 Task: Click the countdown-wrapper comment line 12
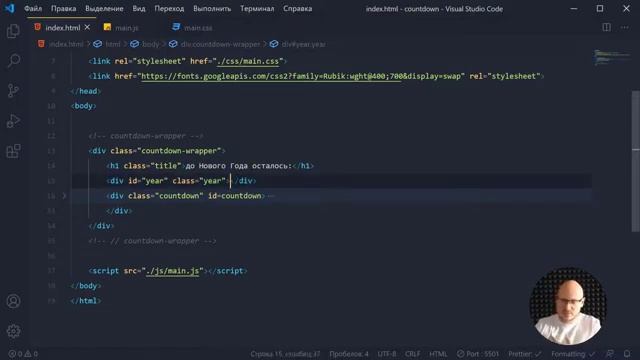click(146, 136)
